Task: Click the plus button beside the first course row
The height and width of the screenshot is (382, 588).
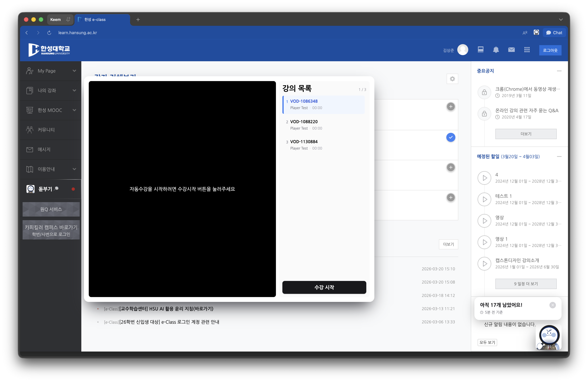Action: coord(451,107)
